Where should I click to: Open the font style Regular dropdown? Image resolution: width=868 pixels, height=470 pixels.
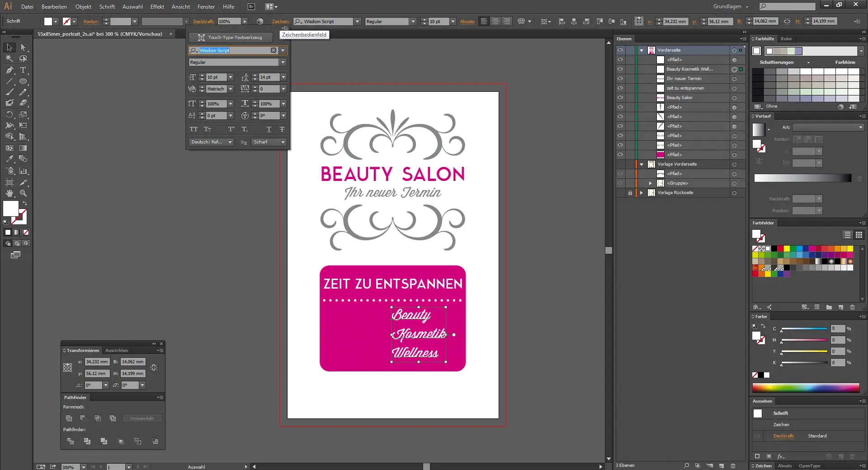pos(283,62)
